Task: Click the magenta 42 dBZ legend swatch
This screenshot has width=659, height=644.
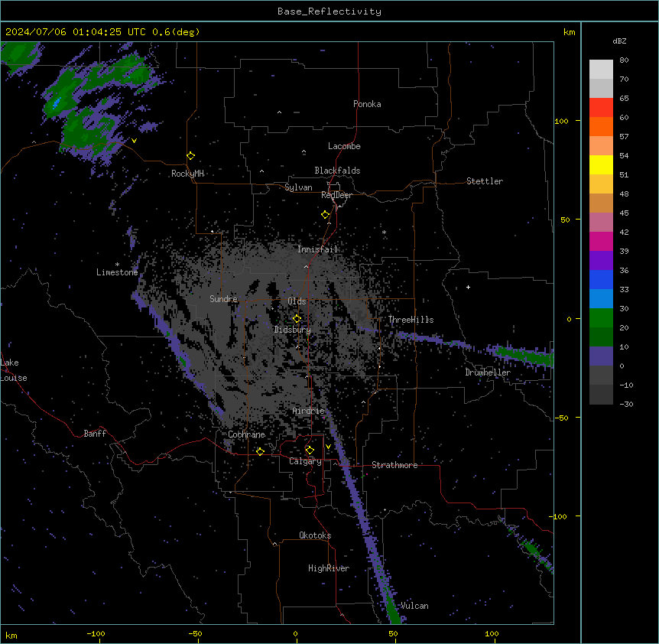Action: pos(601,241)
